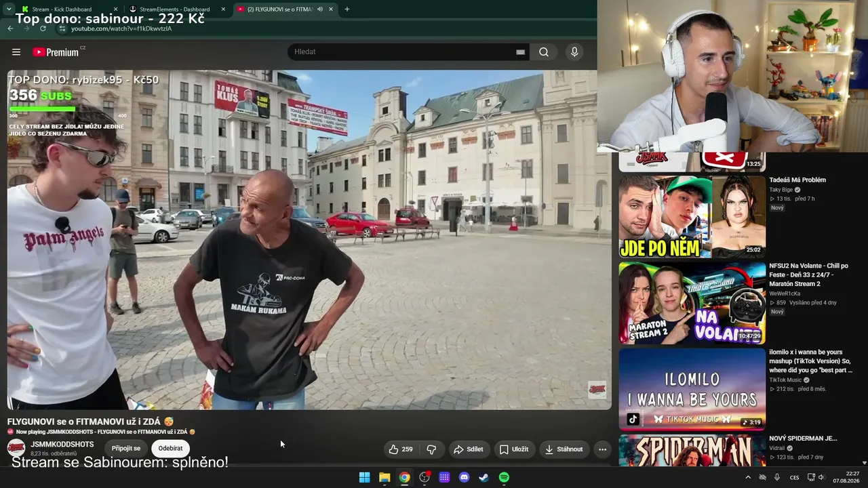Click the magnifier search button

(x=544, y=52)
